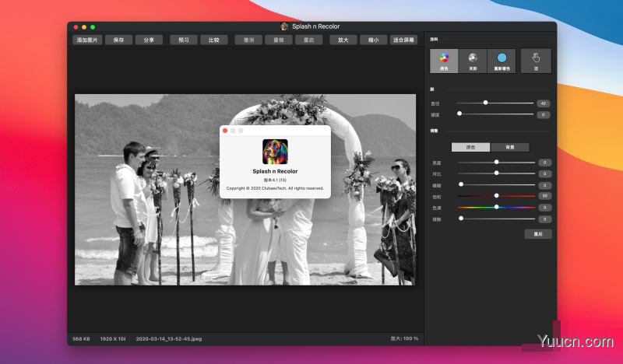This screenshot has width=623, height=364.
Task: Click the 保存 save button
Action: [x=119, y=40]
